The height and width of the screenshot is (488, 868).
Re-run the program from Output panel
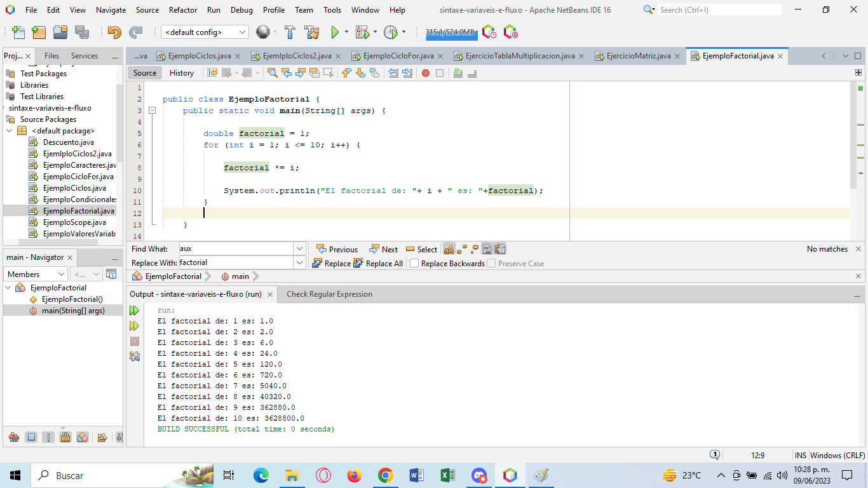pyautogui.click(x=134, y=311)
